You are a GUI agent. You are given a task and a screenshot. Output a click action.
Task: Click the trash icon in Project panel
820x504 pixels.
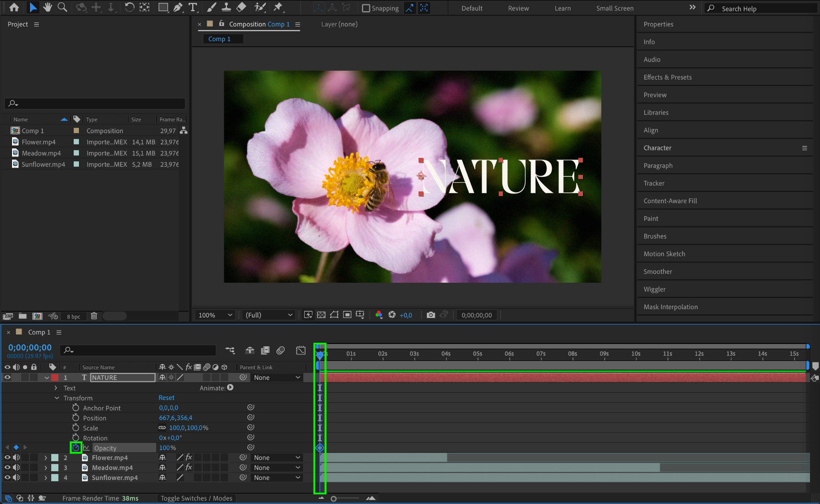[x=94, y=316]
